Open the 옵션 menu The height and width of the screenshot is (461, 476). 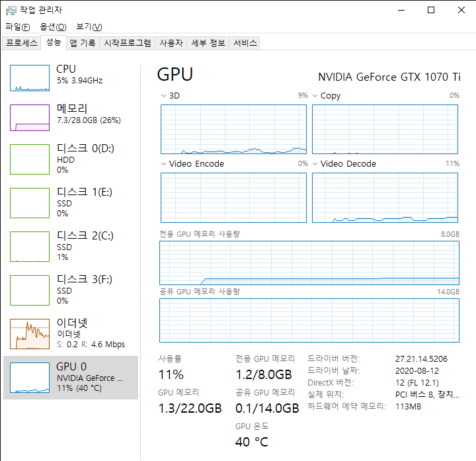pyautogui.click(x=53, y=26)
